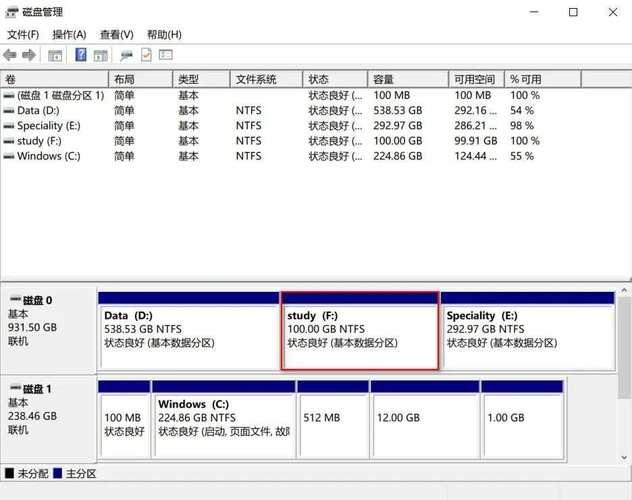
Task: Open the 操作(A) menu
Action: click(x=69, y=34)
